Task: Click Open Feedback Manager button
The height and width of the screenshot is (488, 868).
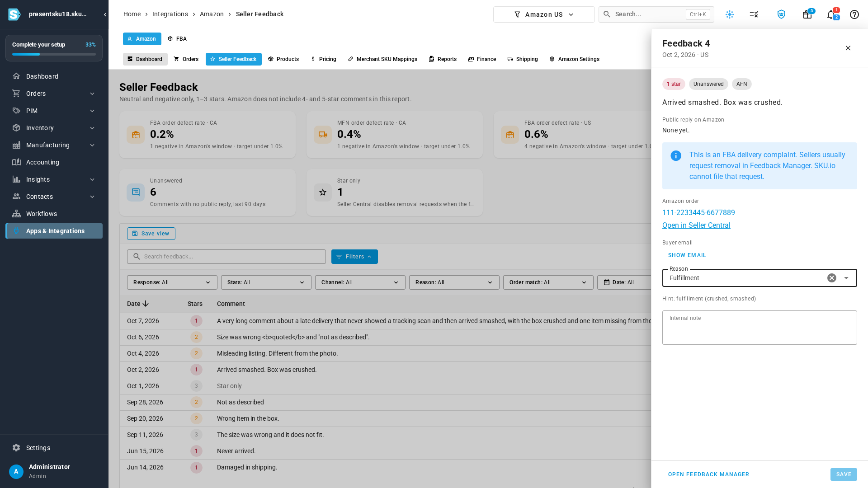Action: (x=708, y=474)
